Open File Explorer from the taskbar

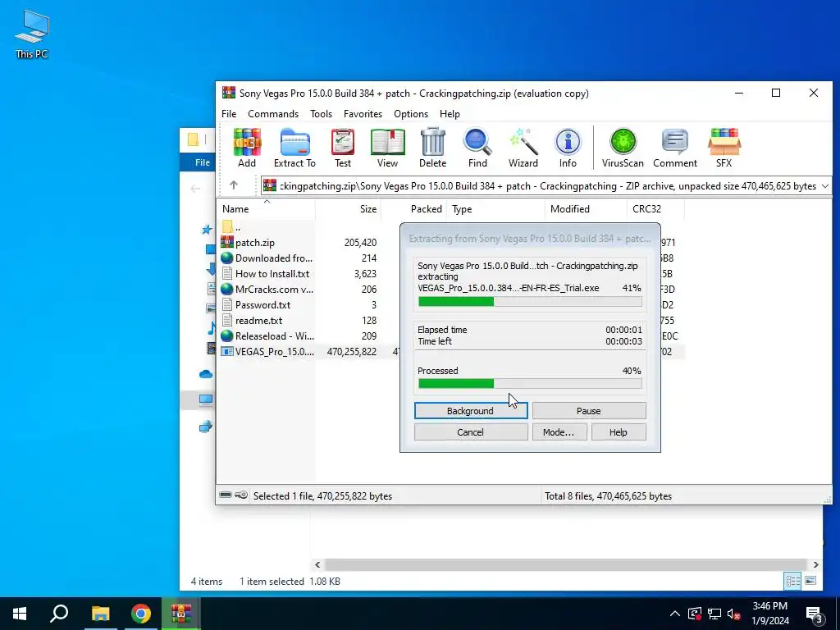click(100, 614)
